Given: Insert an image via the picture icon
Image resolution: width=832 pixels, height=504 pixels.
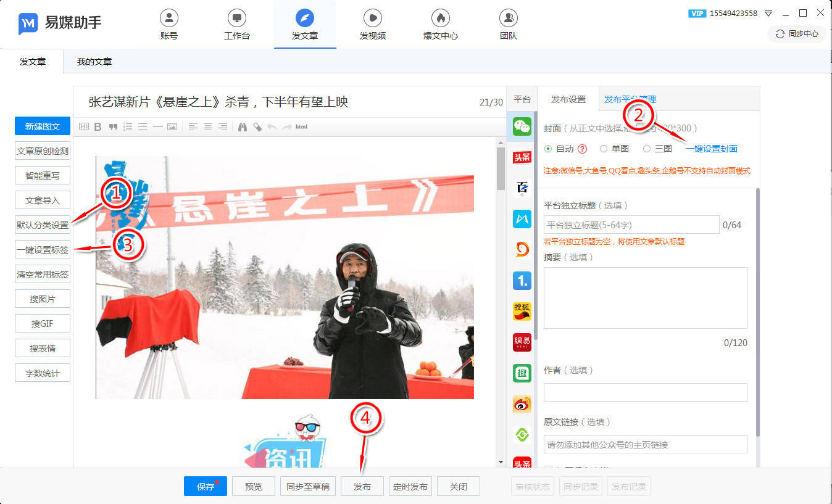Looking at the screenshot, I should [172, 127].
